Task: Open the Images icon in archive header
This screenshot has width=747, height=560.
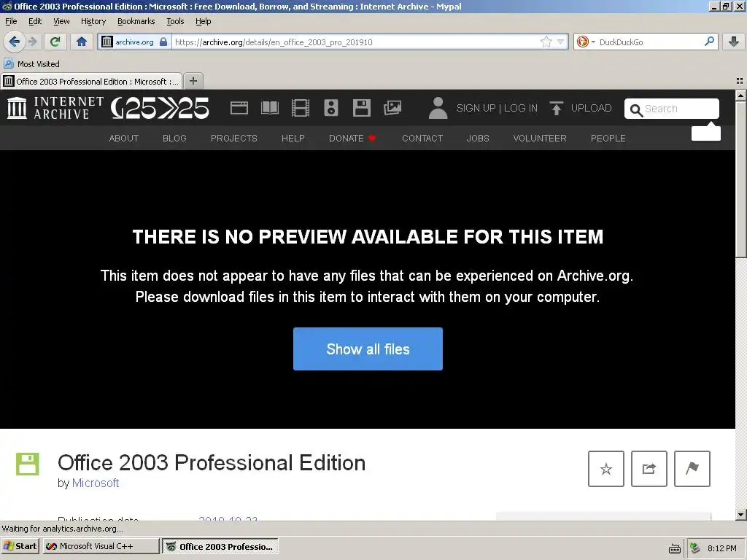Action: (x=392, y=108)
